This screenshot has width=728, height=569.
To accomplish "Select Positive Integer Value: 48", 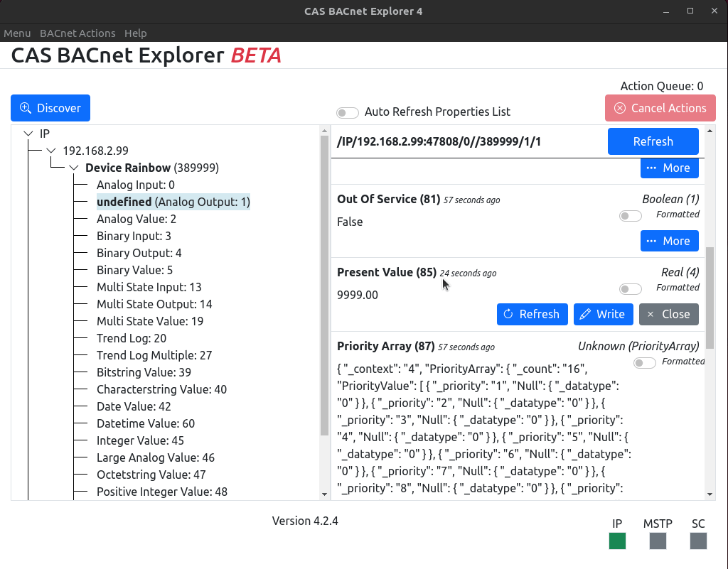I will (162, 492).
